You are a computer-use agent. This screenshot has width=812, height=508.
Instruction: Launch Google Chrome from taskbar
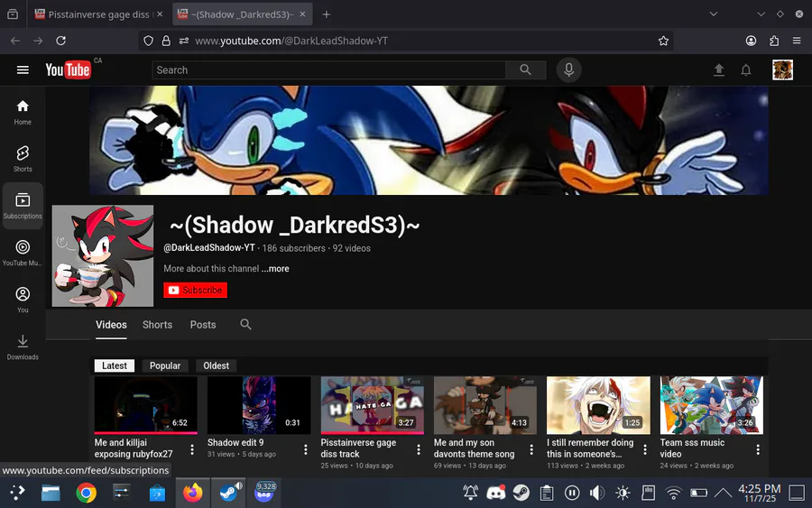pyautogui.click(x=86, y=493)
